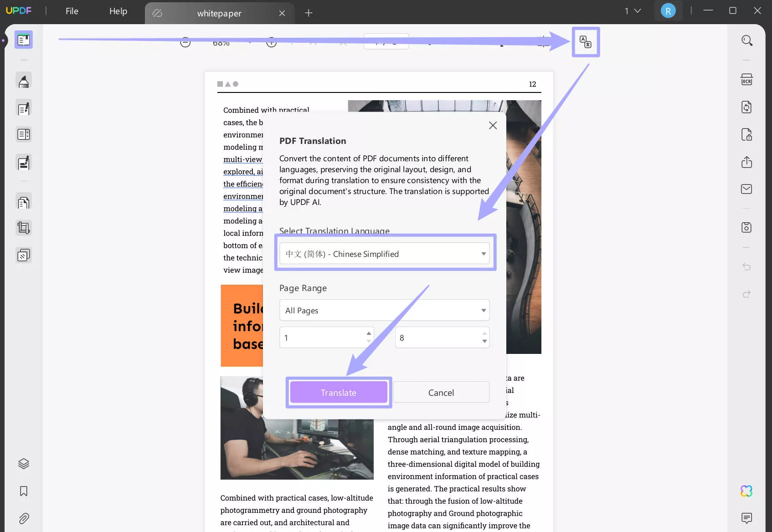Open the Layers panel icon
This screenshot has width=772, height=532.
23,464
